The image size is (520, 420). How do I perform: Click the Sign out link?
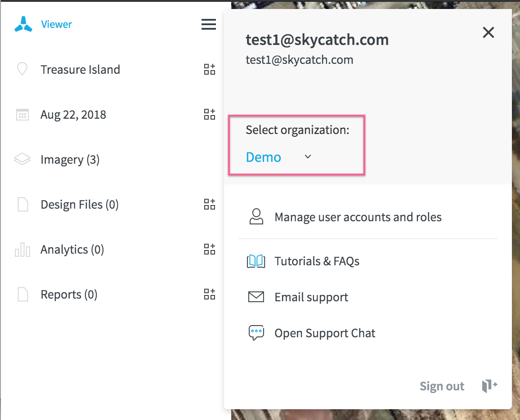pos(442,386)
